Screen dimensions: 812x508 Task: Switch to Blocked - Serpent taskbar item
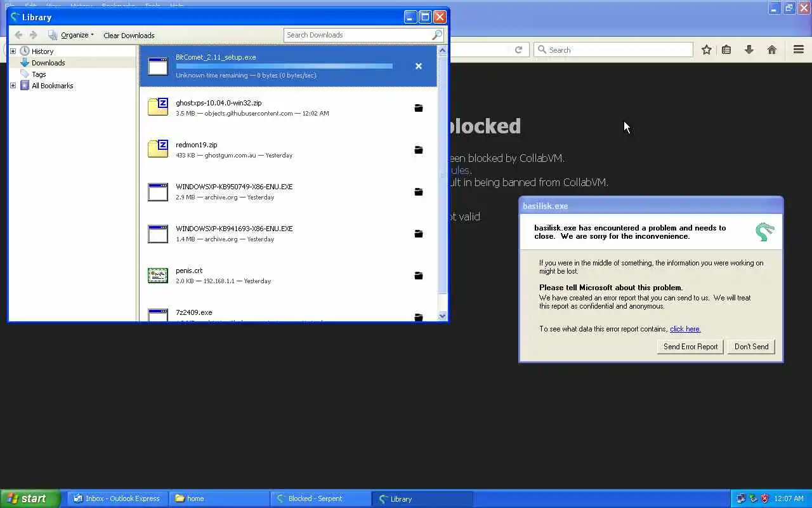(321, 498)
